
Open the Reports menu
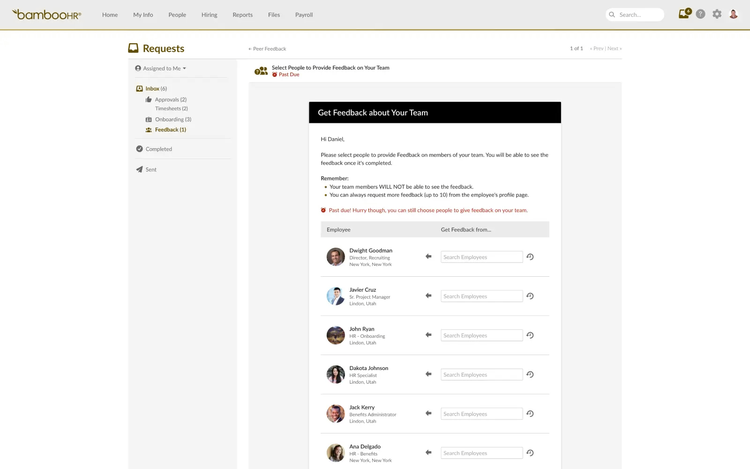pos(243,15)
